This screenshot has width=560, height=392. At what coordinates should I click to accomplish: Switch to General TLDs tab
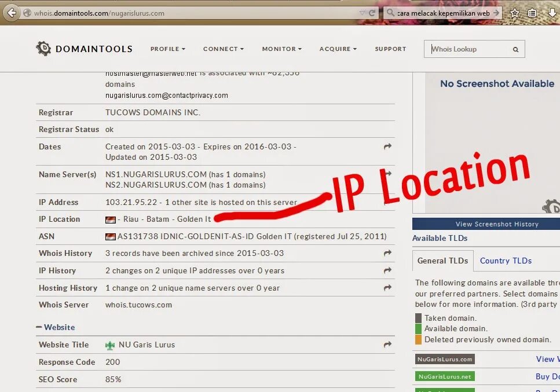pos(442,261)
